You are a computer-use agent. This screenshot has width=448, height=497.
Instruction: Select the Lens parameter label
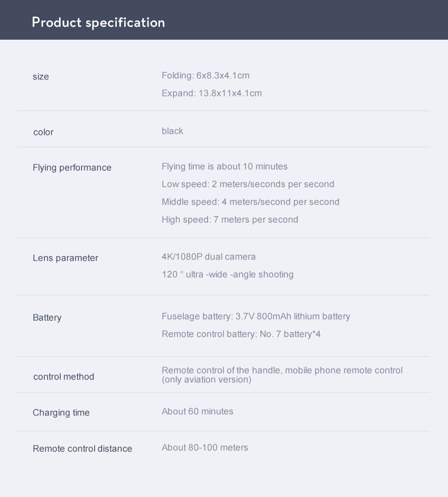[65, 258]
